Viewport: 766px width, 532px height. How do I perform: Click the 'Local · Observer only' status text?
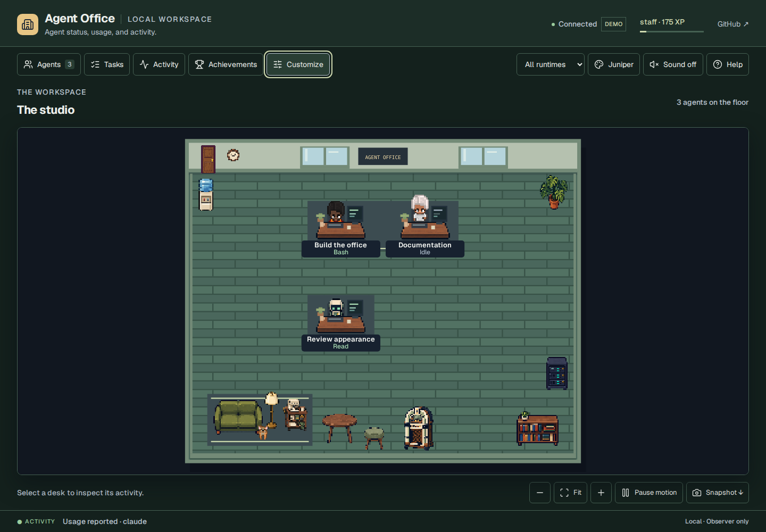[717, 521]
